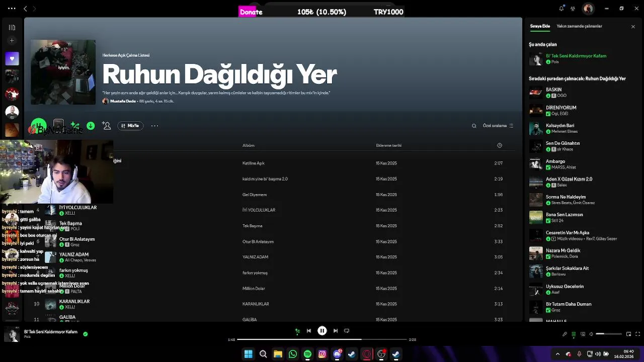Search within the playlist
The height and width of the screenshot is (362, 644).
tap(474, 126)
